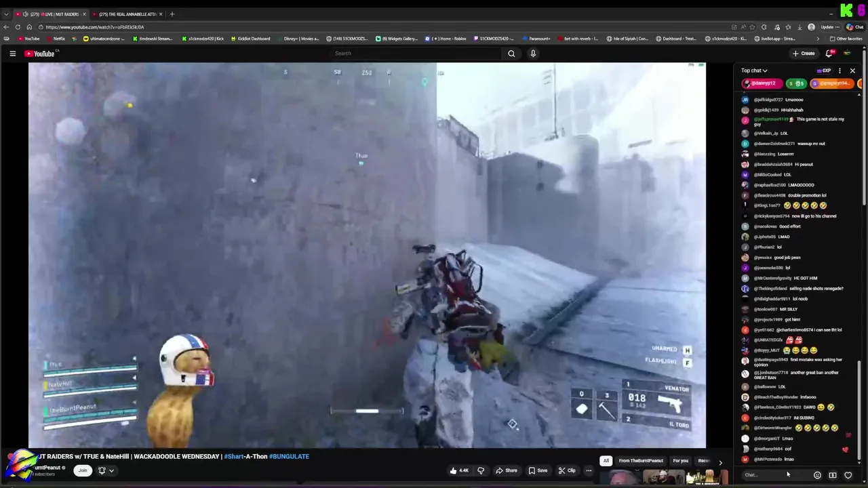The width and height of the screenshot is (868, 488).
Task: Click @jeffsprouse9139's username in chat
Action: tap(771, 119)
